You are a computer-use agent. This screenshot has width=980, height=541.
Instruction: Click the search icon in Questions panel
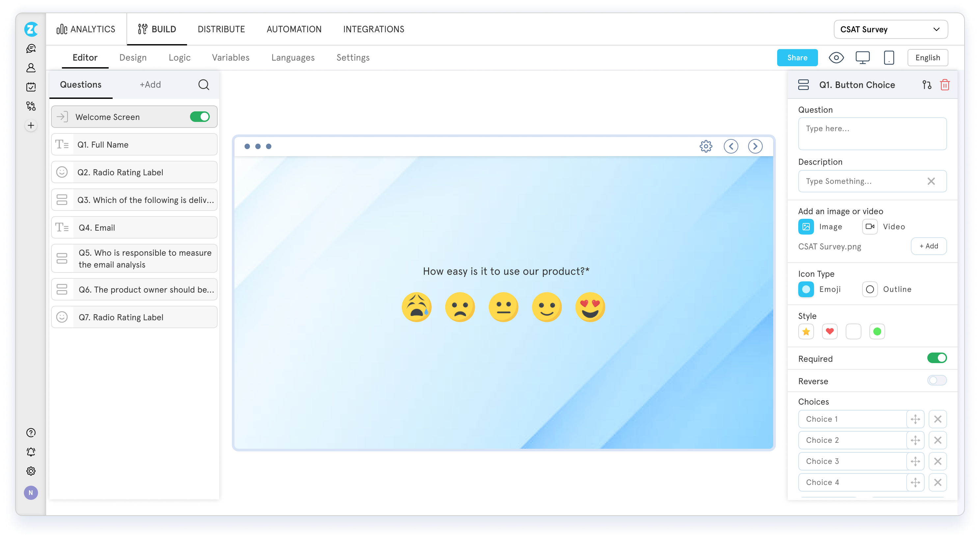pos(204,85)
